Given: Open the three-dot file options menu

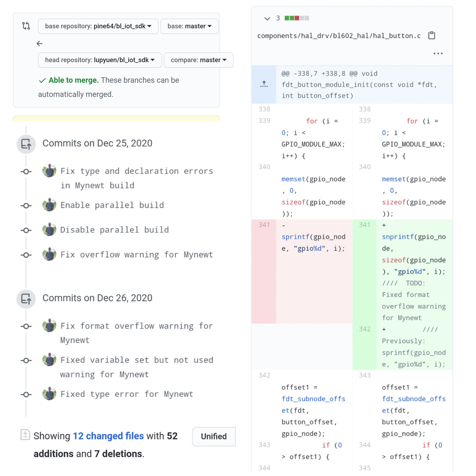Looking at the screenshot, I should [438, 54].
